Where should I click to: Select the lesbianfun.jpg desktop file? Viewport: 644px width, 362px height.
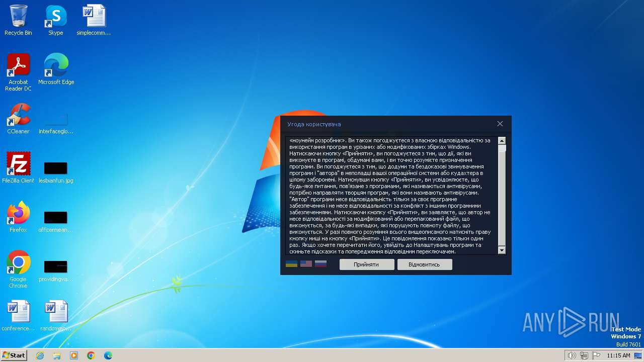(56, 172)
